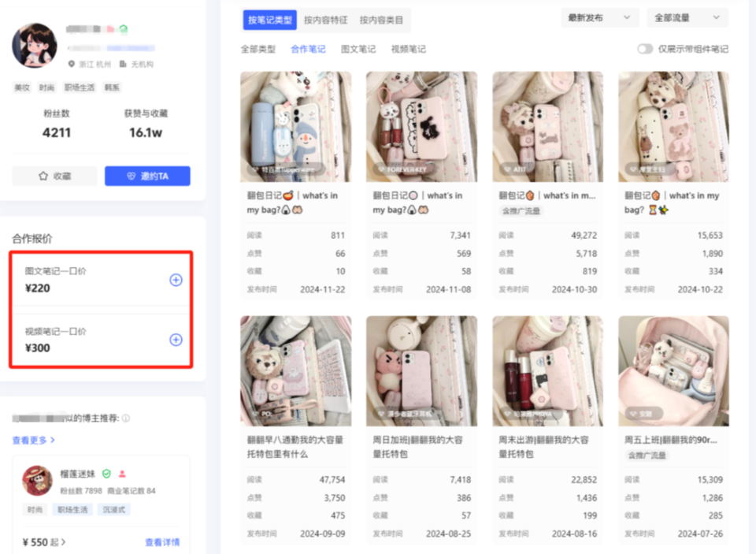Click the info icon next to 博主推荐

click(126, 418)
